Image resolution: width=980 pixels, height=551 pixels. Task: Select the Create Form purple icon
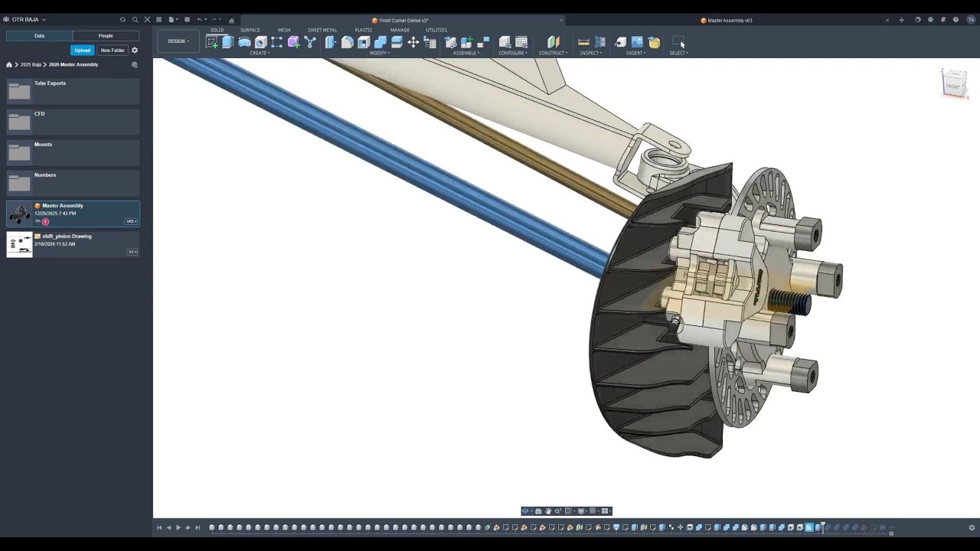tap(293, 42)
